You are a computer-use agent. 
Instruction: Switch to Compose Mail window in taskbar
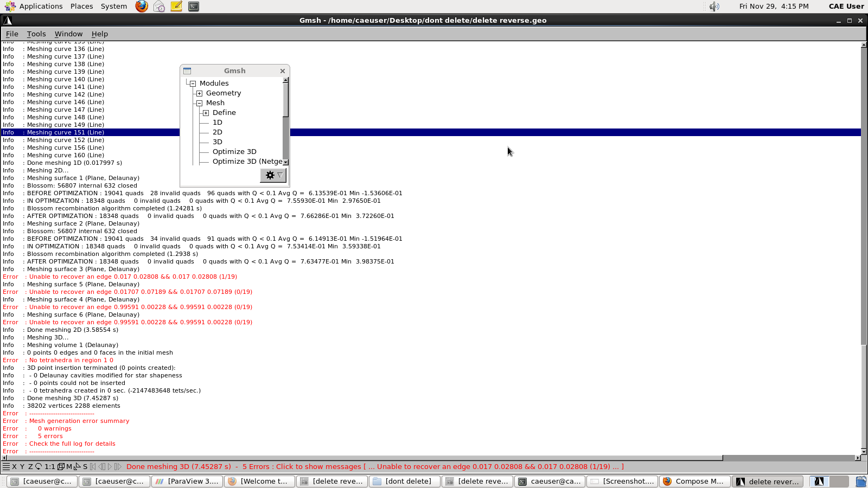694,481
